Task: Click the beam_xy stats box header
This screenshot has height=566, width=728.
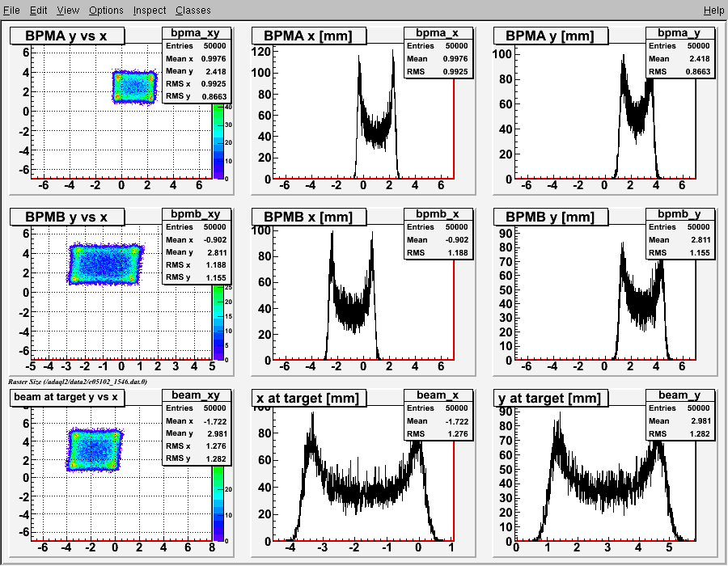Action: [197, 395]
